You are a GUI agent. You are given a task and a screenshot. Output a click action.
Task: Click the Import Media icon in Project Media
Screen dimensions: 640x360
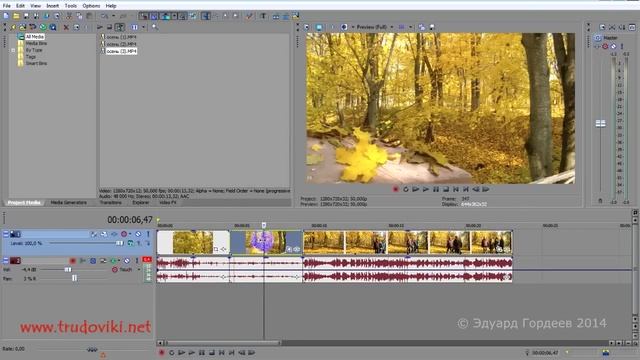tap(22, 27)
